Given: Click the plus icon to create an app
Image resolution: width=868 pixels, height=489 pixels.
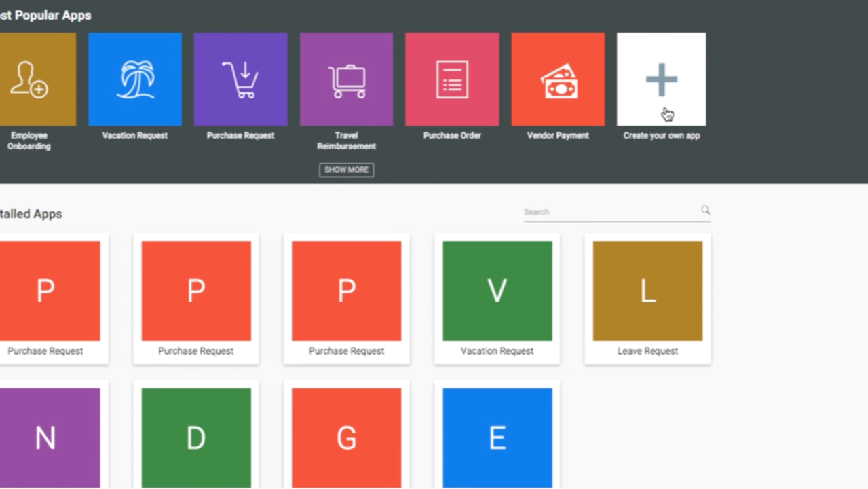Looking at the screenshot, I should point(661,79).
